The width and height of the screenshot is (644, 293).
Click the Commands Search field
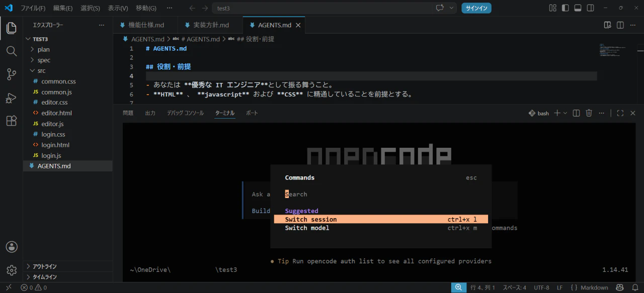tap(381, 194)
